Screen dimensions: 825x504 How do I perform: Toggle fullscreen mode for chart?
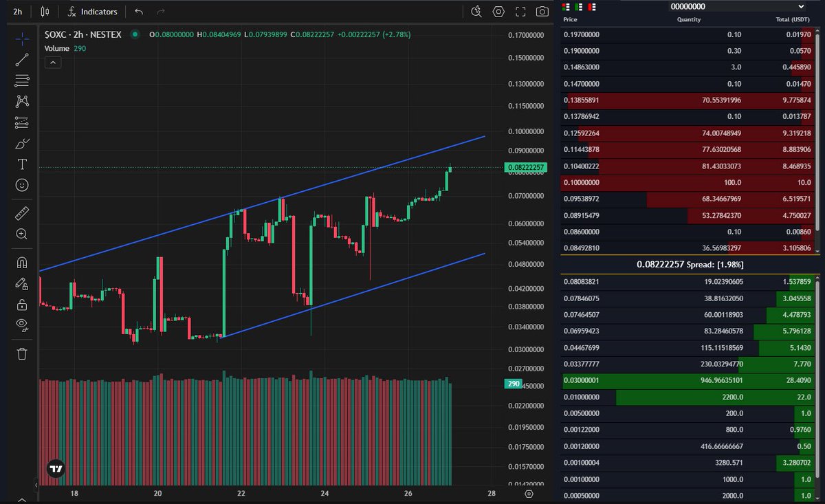click(x=520, y=12)
